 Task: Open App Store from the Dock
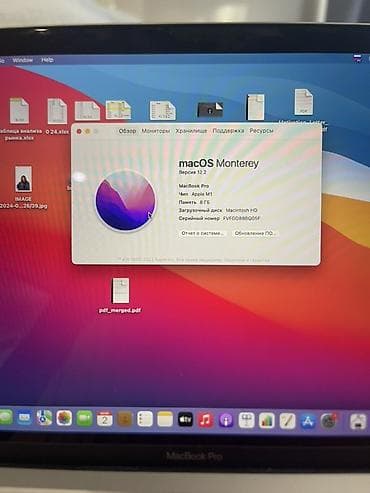pos(308,421)
